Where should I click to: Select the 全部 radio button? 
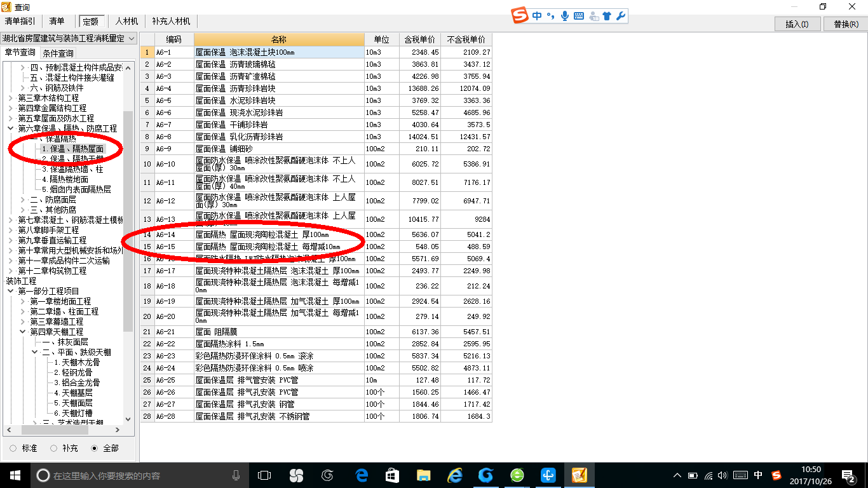pyautogui.click(x=95, y=448)
